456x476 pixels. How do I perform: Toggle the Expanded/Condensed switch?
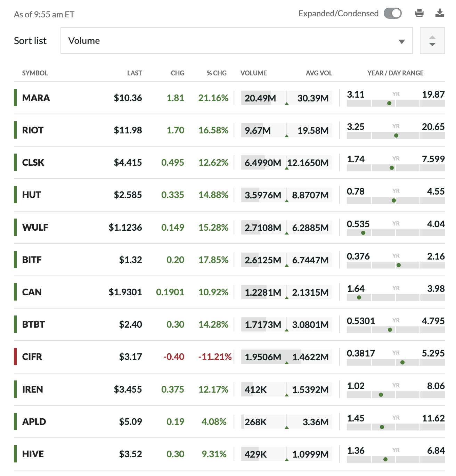click(392, 14)
